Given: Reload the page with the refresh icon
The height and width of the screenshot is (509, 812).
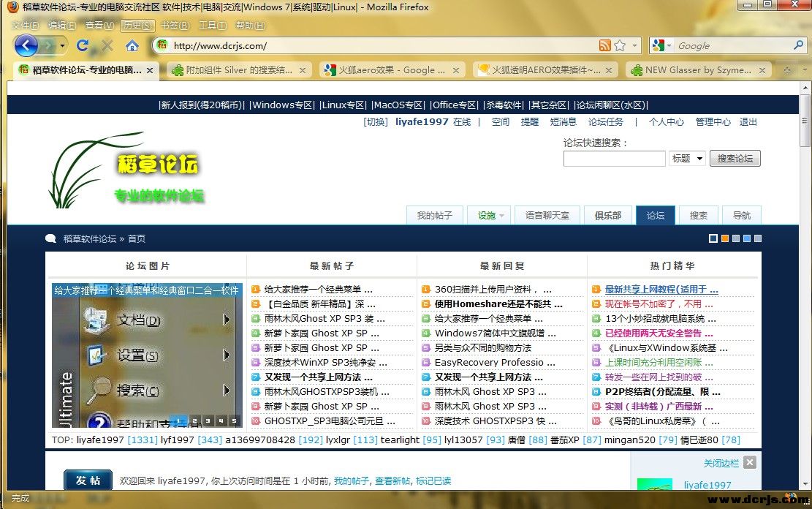Looking at the screenshot, I should click(83, 45).
